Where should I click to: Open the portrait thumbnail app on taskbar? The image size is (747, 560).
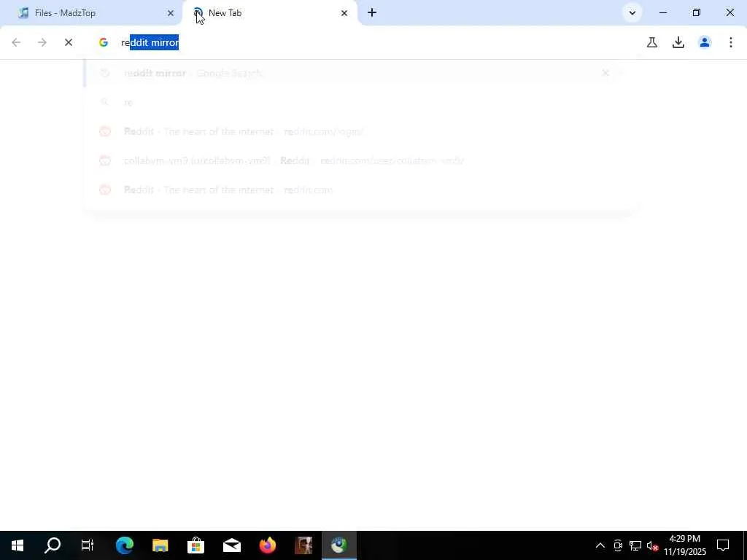303,545
